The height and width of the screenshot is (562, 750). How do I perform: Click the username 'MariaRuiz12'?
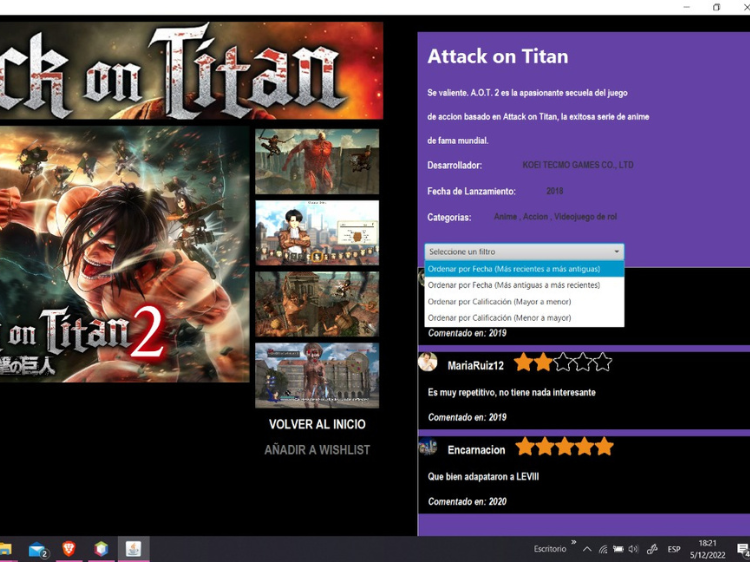(475, 366)
